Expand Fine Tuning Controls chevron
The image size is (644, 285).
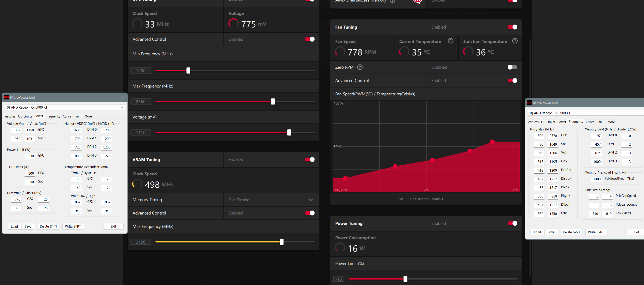point(401,199)
